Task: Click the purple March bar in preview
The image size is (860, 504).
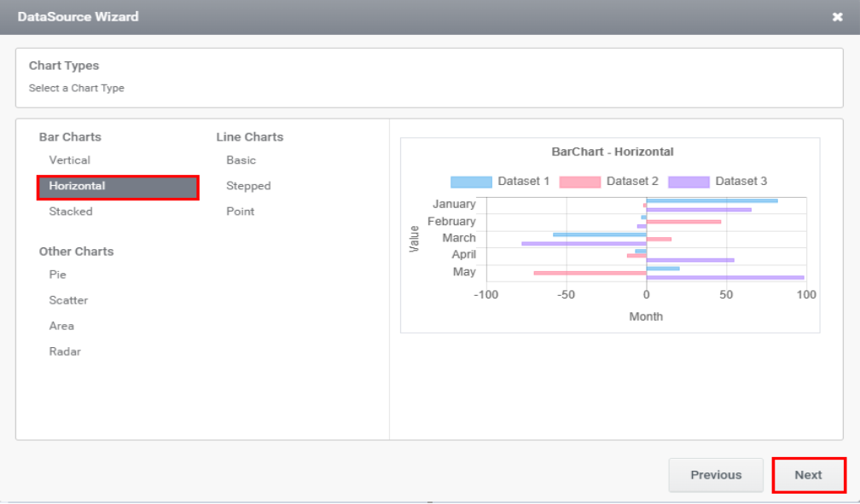Action: [584, 243]
